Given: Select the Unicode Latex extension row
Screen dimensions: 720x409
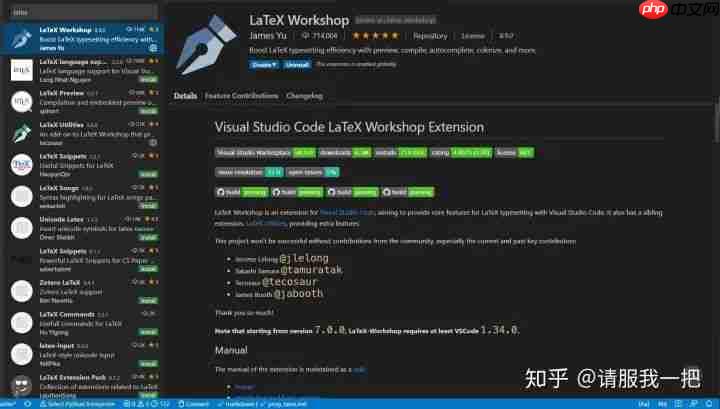Looking at the screenshot, I should coord(80,228).
